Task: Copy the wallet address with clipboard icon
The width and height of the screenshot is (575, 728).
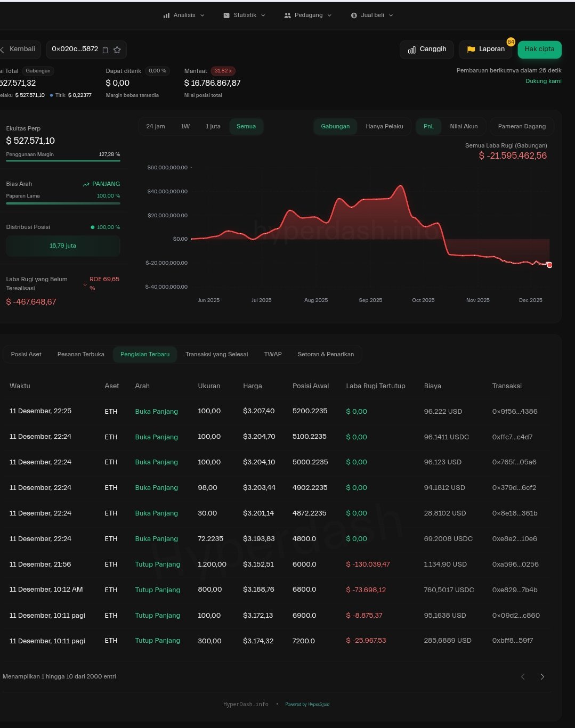Action: pos(106,50)
